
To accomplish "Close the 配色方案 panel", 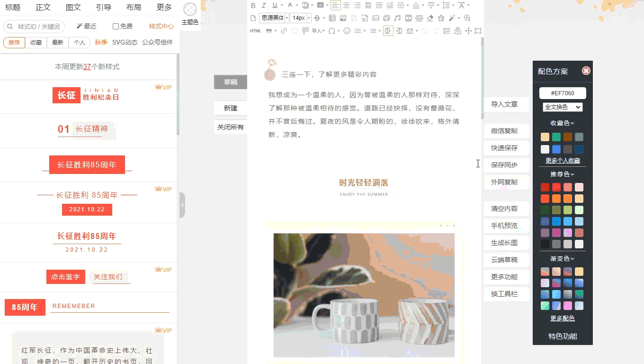I will (586, 71).
